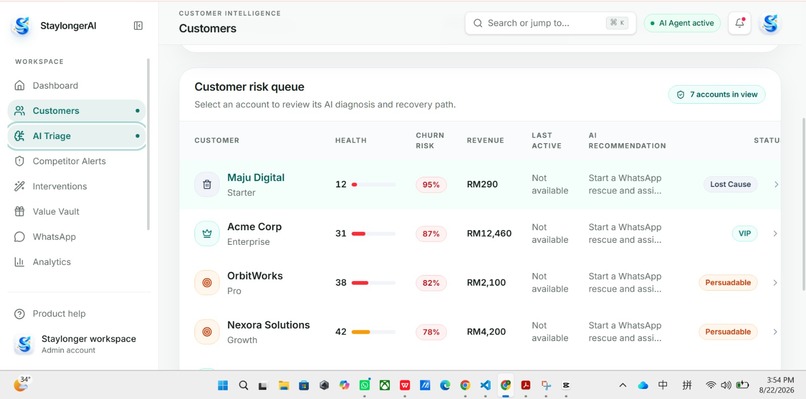Click the target icon beside OrbitWorks

[x=207, y=283]
